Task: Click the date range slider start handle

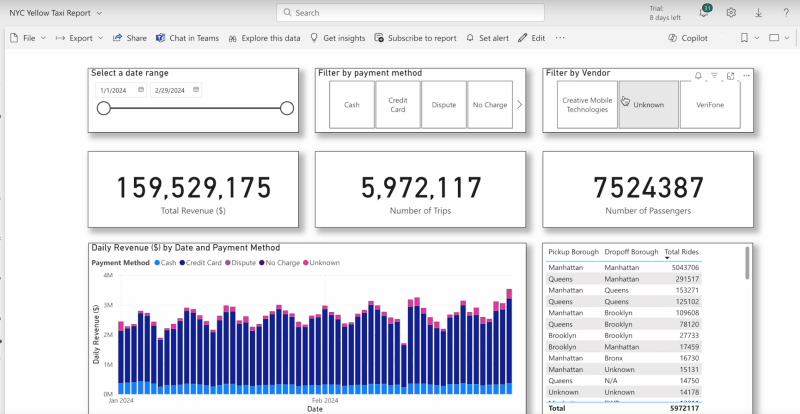Action: [x=104, y=108]
